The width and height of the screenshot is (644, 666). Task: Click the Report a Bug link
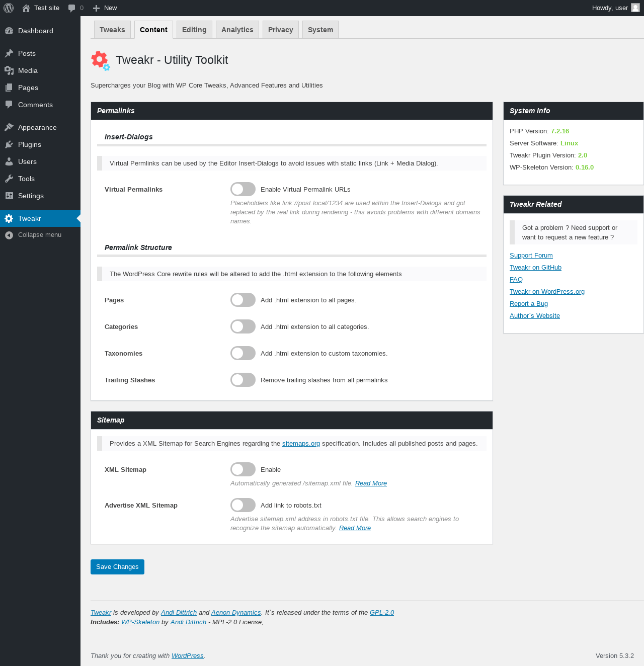pyautogui.click(x=529, y=304)
